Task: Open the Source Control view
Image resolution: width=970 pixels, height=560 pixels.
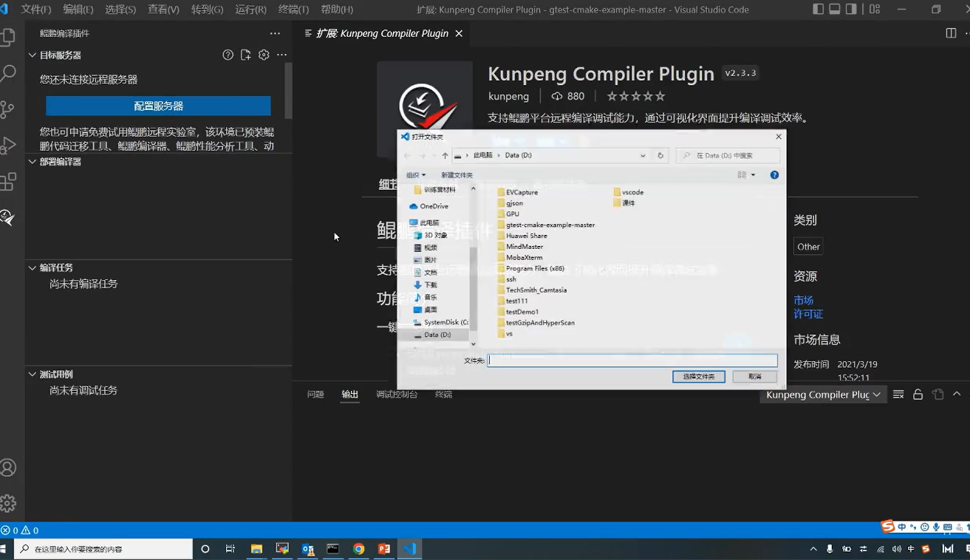Action: [x=7, y=109]
